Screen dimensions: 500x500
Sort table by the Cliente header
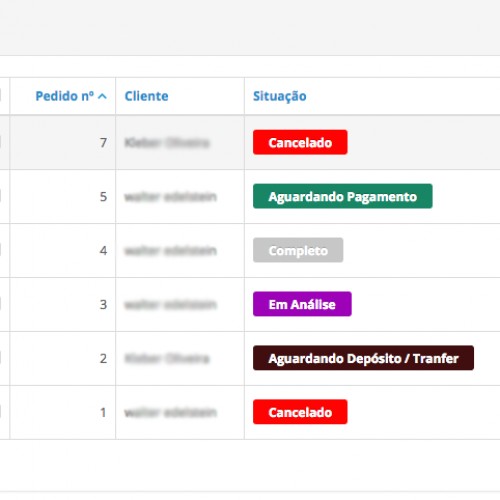click(x=146, y=96)
